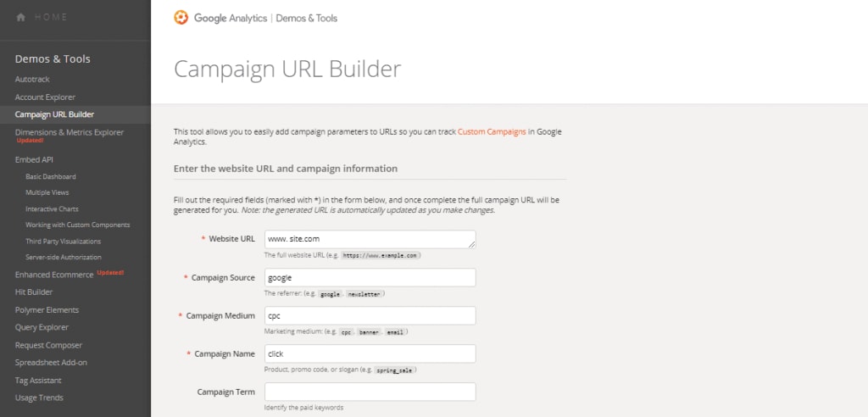Viewport: 868px width, 417px height.
Task: Click the Campaign Term label
Action: [225, 392]
